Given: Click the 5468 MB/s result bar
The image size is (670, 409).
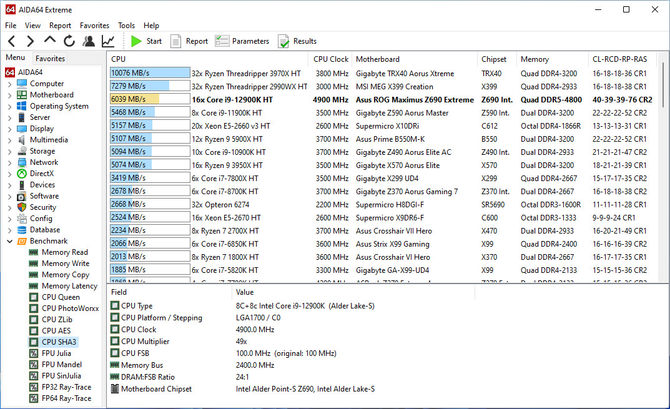Looking at the screenshot, I should [150, 112].
